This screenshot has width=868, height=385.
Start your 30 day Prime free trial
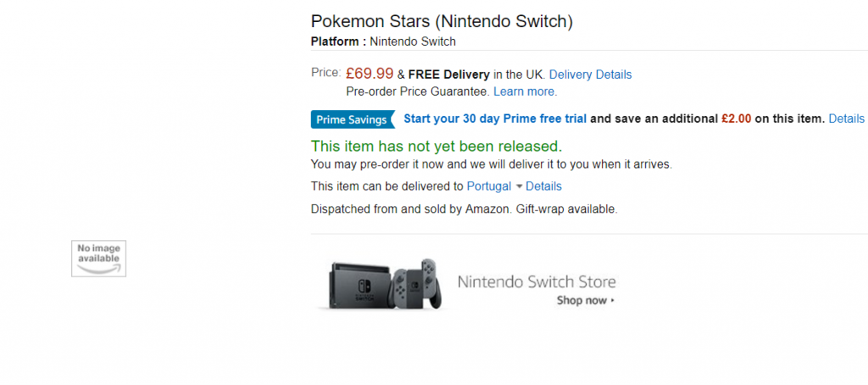pos(495,119)
